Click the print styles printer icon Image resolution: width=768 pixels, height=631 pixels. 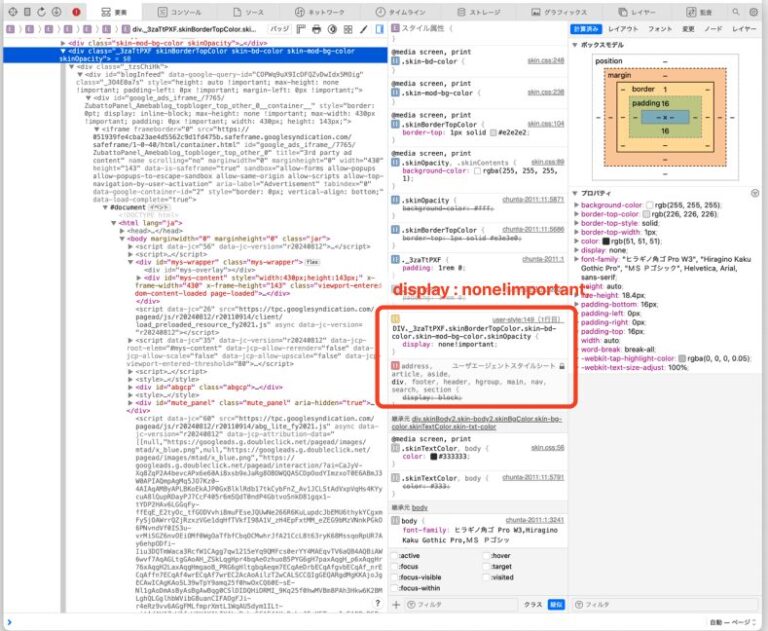click(x=316, y=29)
